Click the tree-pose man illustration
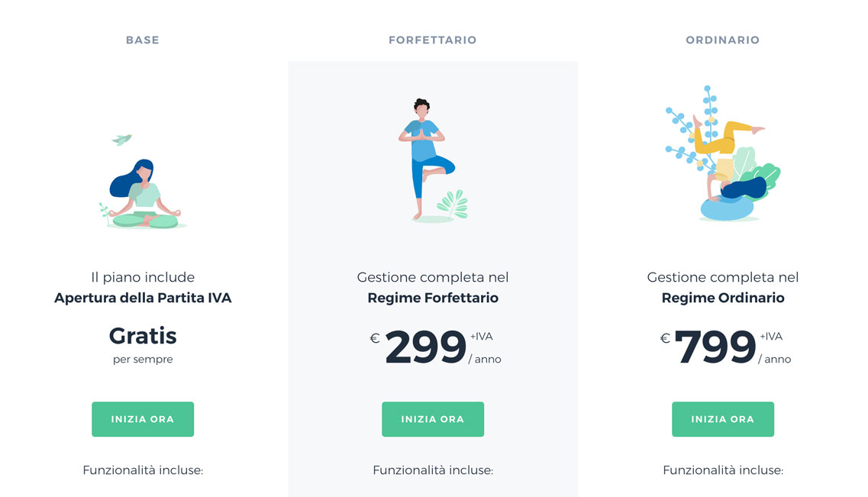The height and width of the screenshot is (497, 868). [422, 159]
